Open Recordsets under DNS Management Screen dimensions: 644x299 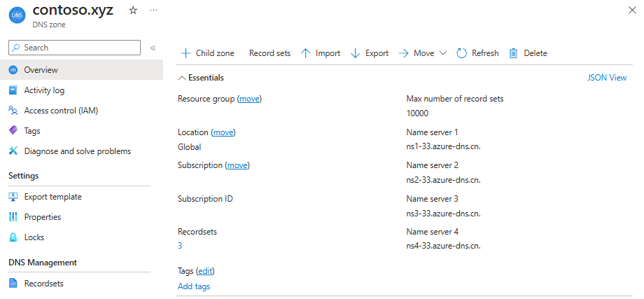pyautogui.click(x=43, y=284)
